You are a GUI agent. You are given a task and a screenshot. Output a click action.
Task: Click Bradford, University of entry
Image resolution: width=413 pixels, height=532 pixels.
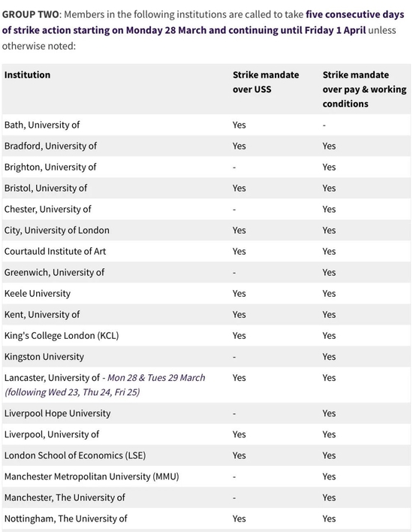(50, 146)
